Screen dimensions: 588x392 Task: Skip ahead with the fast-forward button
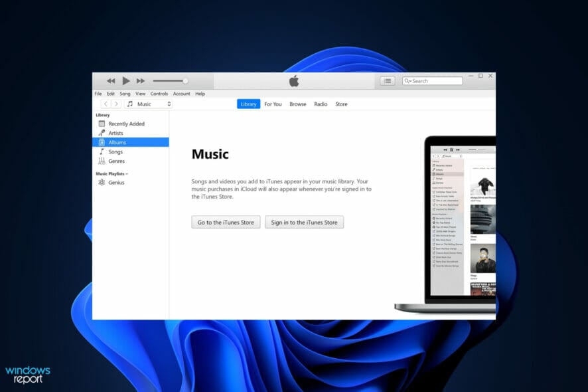[141, 81]
